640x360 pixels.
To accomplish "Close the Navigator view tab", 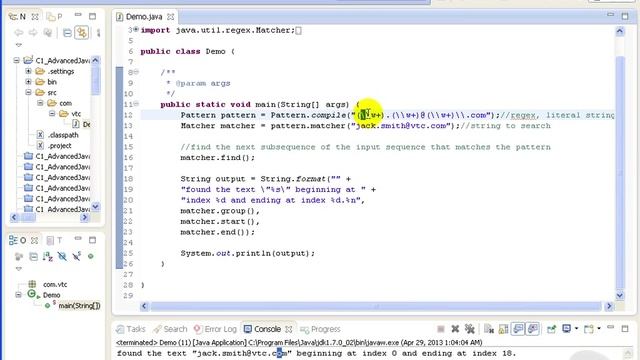I will (35, 17).
